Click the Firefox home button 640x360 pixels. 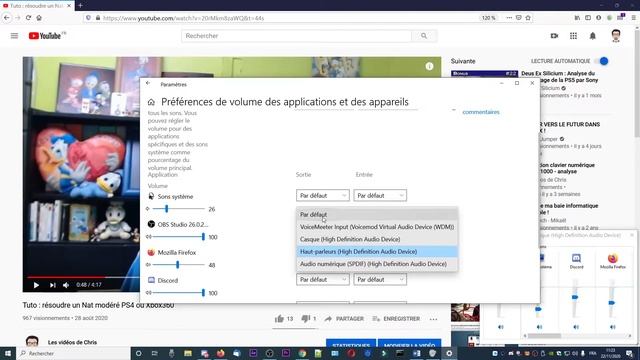pyautogui.click(x=39, y=18)
